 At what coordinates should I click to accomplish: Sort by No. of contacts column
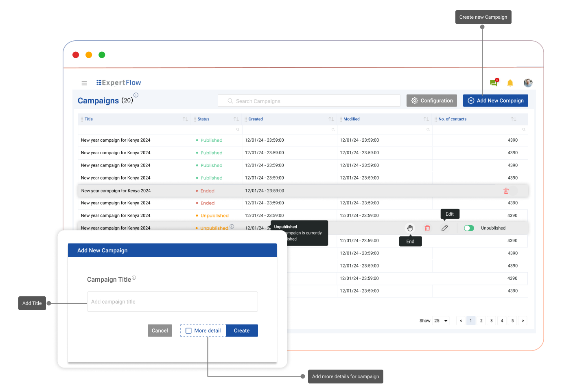click(x=513, y=119)
